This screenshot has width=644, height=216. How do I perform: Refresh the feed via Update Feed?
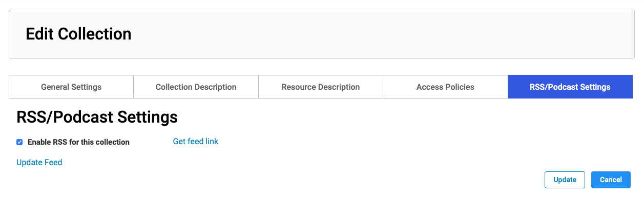(39, 162)
